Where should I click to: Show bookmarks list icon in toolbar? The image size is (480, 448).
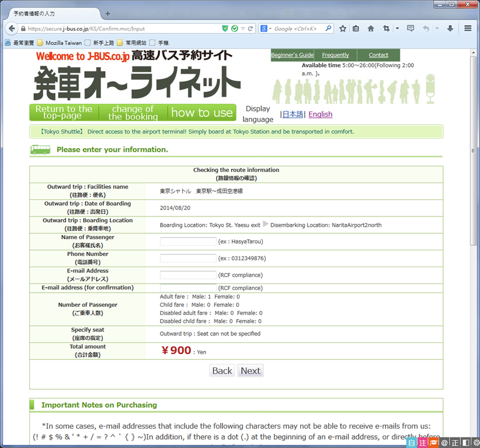pos(356,29)
